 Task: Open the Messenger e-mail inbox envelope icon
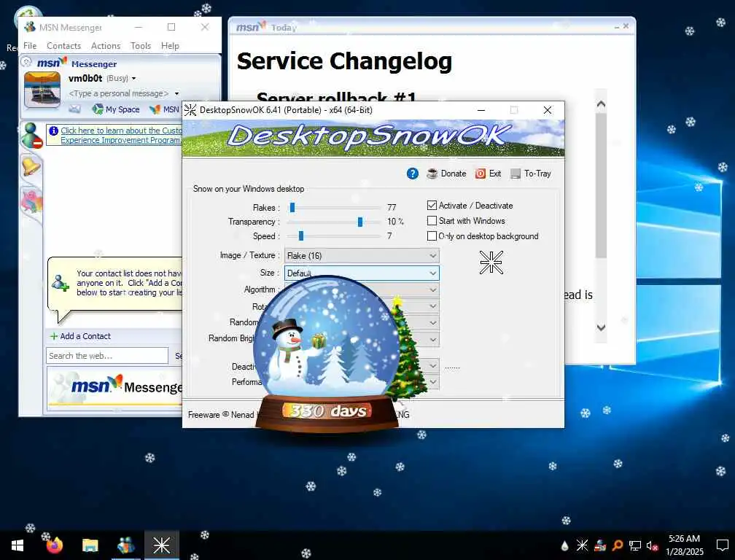[x=74, y=109]
